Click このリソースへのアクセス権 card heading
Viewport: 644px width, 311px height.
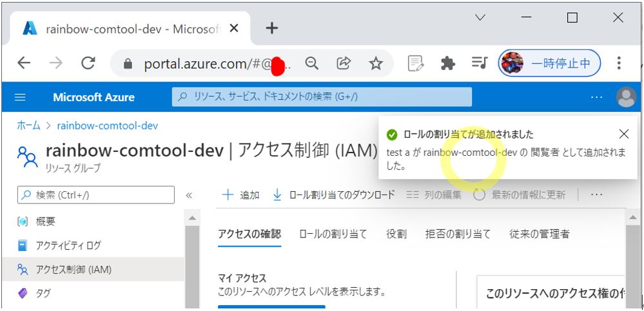pyautogui.click(x=556, y=294)
